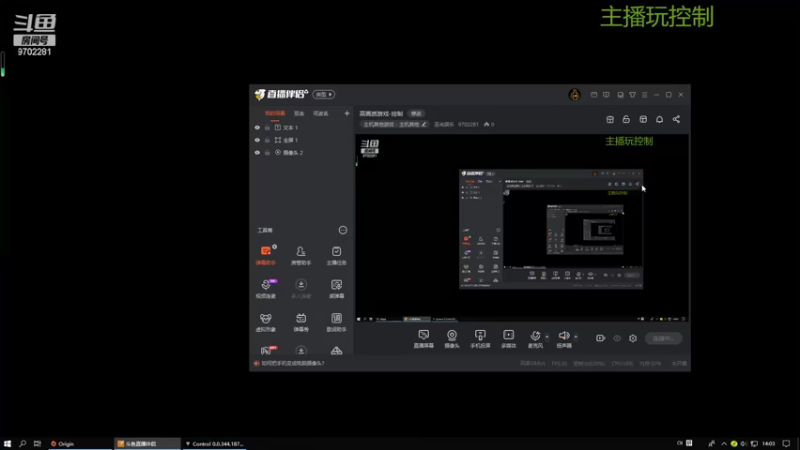Select the 文本 1 source row
Viewport: 800px width, 450px height.
pos(302,128)
